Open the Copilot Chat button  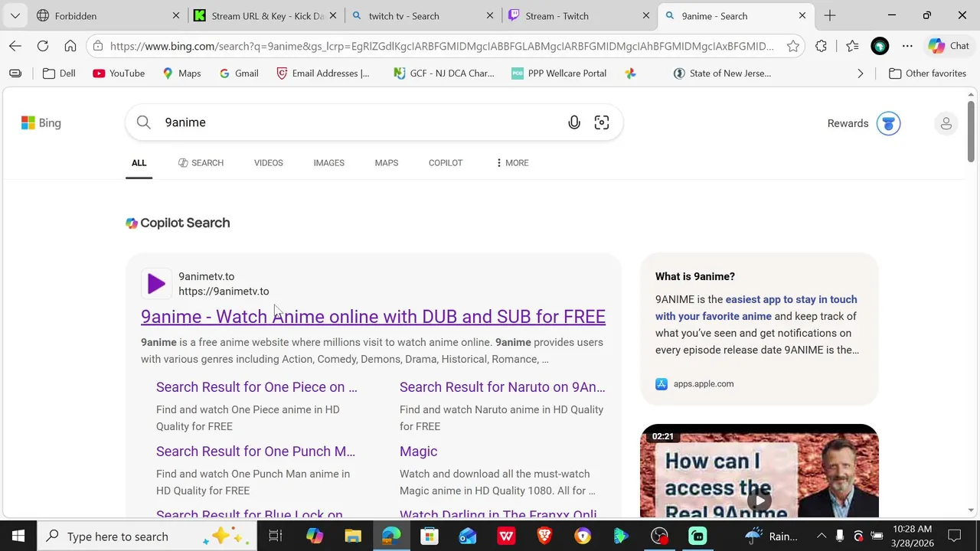(x=949, y=46)
